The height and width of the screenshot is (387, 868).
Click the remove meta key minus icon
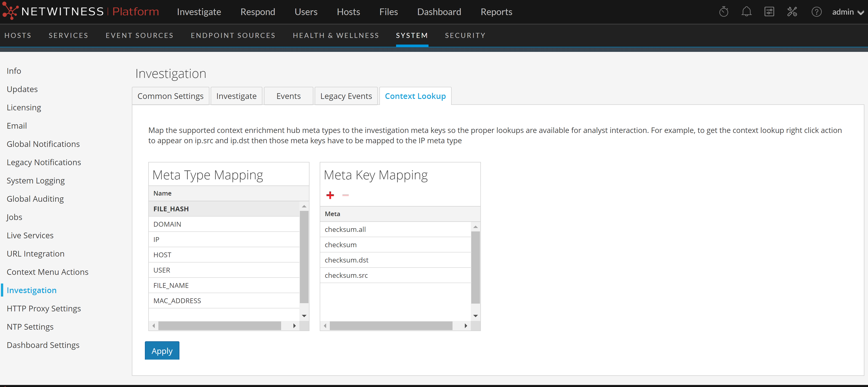click(345, 195)
